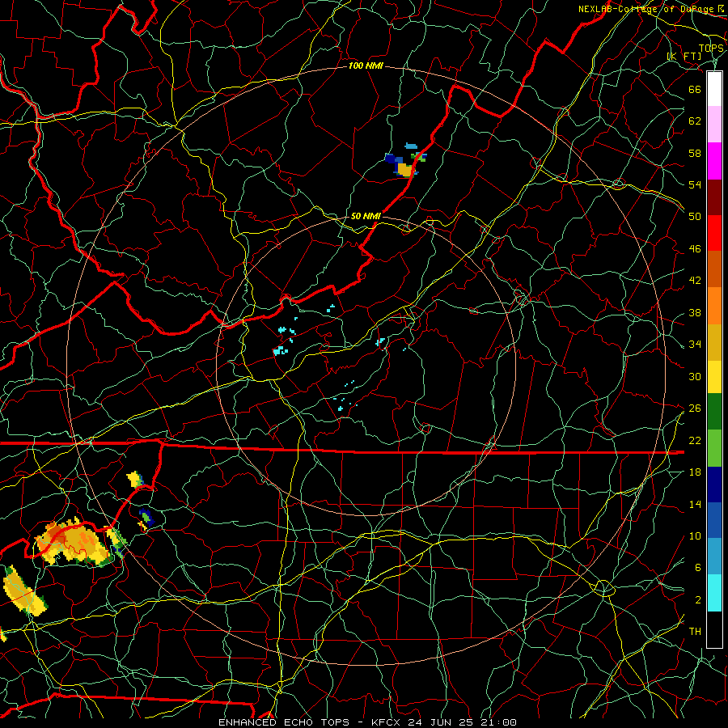
Task: Click the '34' legend value
Action: 695,345
